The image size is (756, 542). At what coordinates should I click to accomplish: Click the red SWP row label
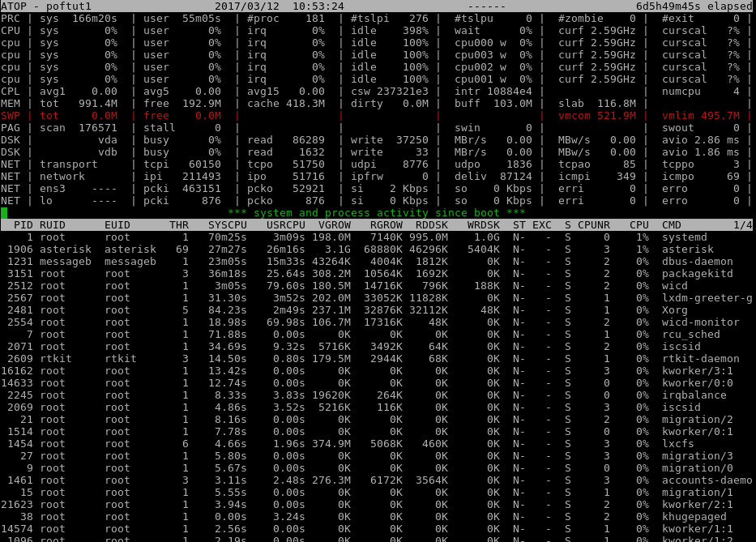[x=11, y=116]
